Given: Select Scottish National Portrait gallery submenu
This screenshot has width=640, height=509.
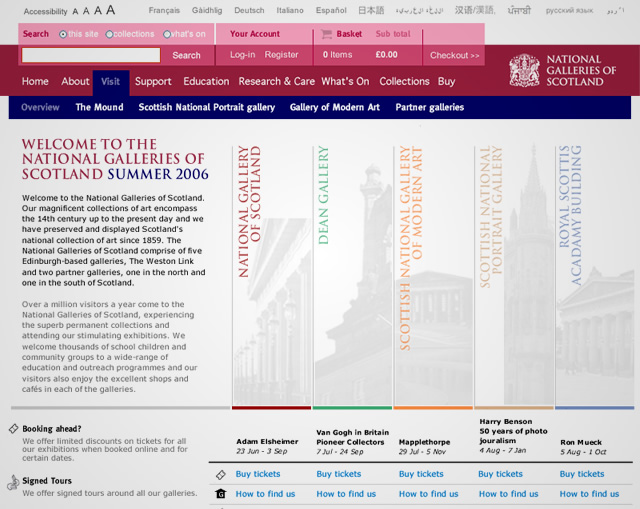Looking at the screenshot, I should 207,107.
